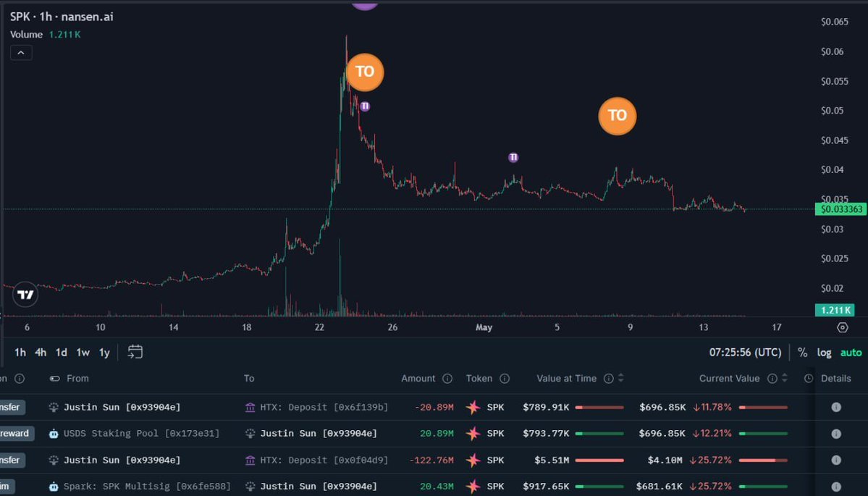Click SPK · 1h · nansen.ai chart title
The image size is (868, 496).
pyautogui.click(x=62, y=17)
